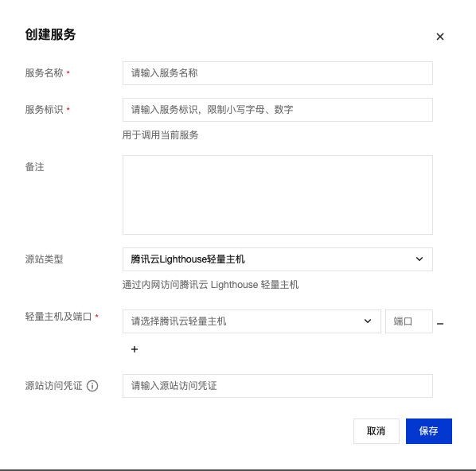Viewport: 476px width, 471px height.
Task: Click the chevron arrow in 源站类型 selector
Action: [x=419, y=259]
